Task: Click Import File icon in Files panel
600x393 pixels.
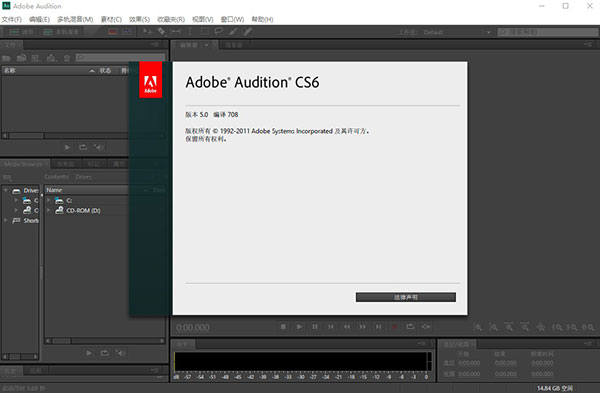Action: coord(21,58)
